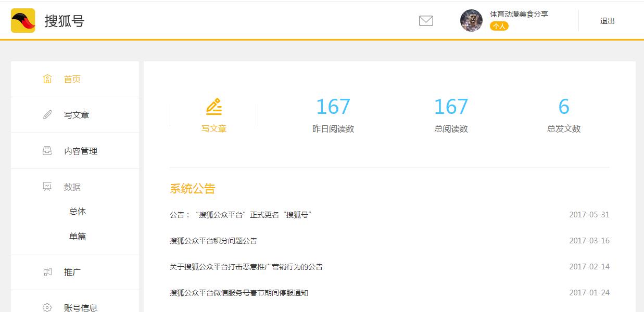Viewport: 644px width, 312px height.
Task: Click the 系统公告 heading
Action: tap(193, 189)
